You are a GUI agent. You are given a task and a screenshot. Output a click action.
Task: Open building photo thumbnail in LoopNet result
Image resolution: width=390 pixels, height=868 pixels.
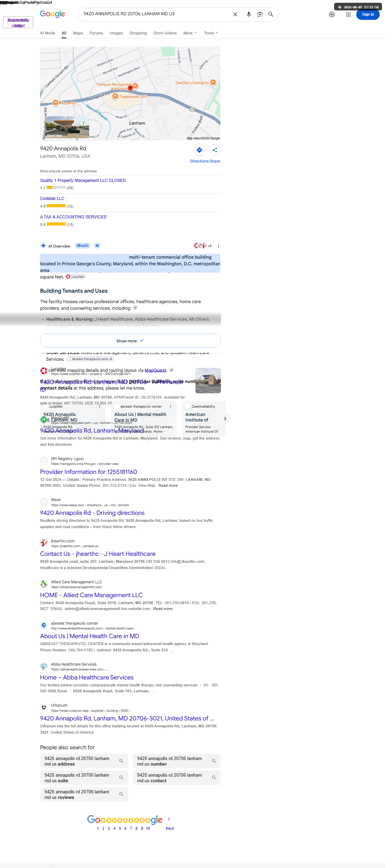click(x=208, y=381)
